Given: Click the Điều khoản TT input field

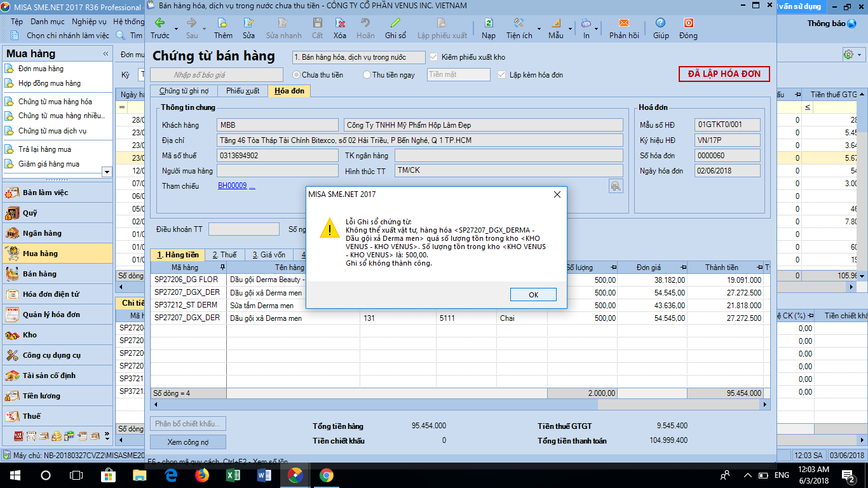Looking at the screenshot, I should point(244,229).
